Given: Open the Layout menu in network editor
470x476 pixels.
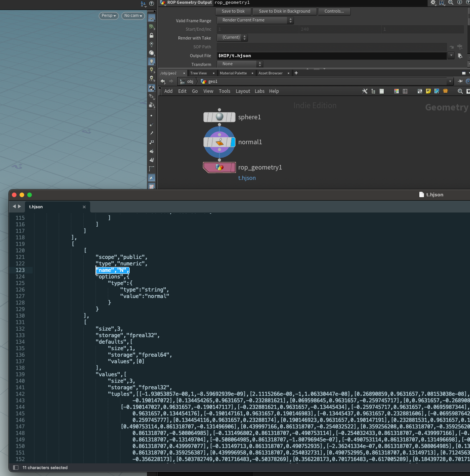Looking at the screenshot, I should 242,91.
